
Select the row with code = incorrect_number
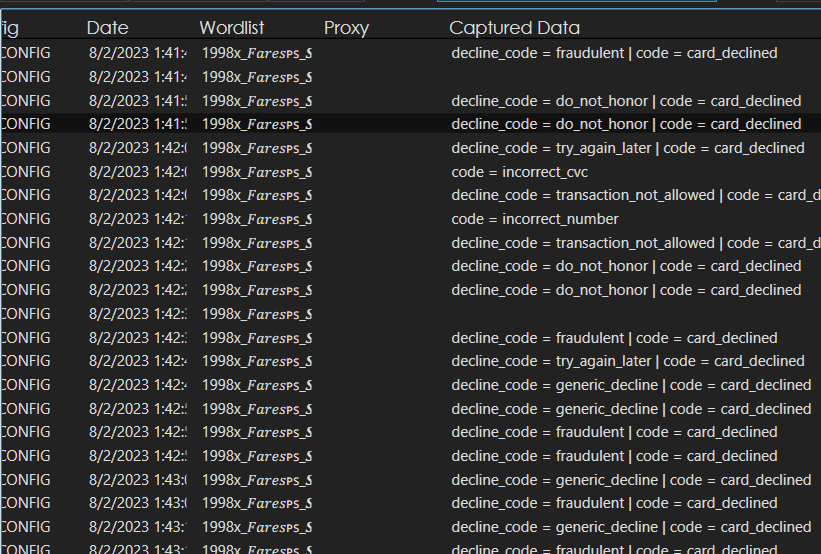pos(534,219)
